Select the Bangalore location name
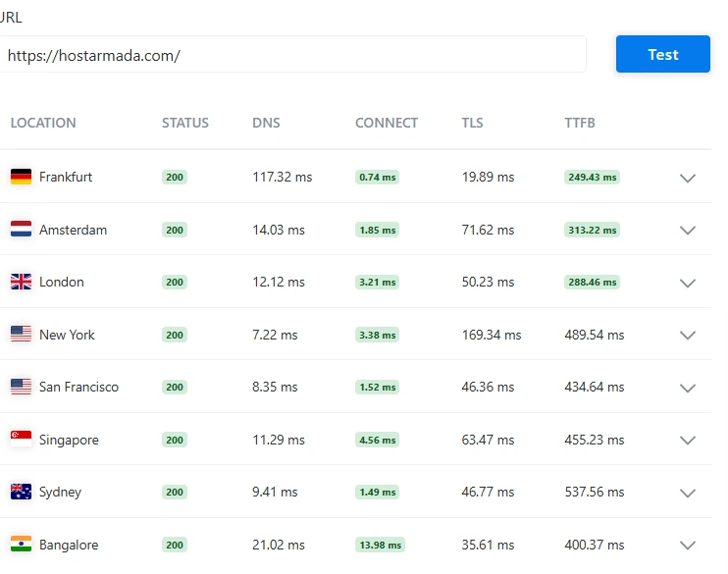The image size is (728, 574). click(69, 545)
